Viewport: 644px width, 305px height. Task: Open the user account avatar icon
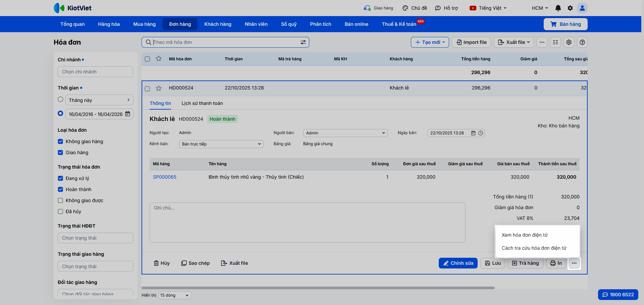(582, 8)
